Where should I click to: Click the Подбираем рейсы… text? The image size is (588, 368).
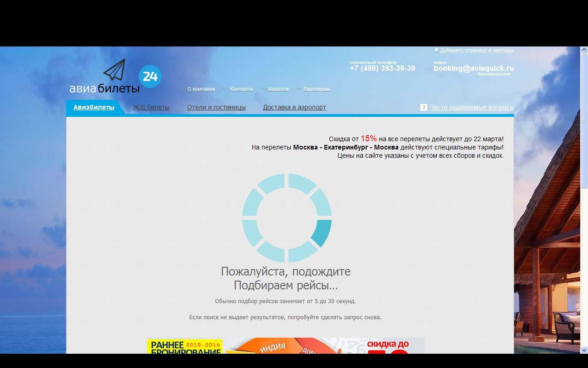click(x=286, y=286)
